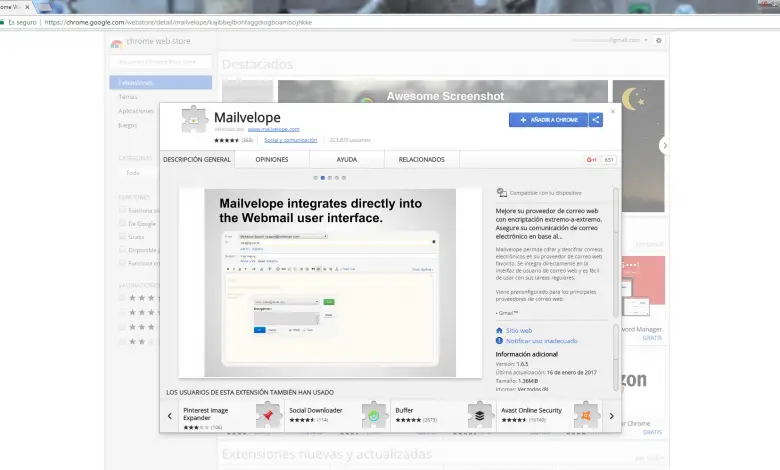Show previous related extensions

coord(170,416)
